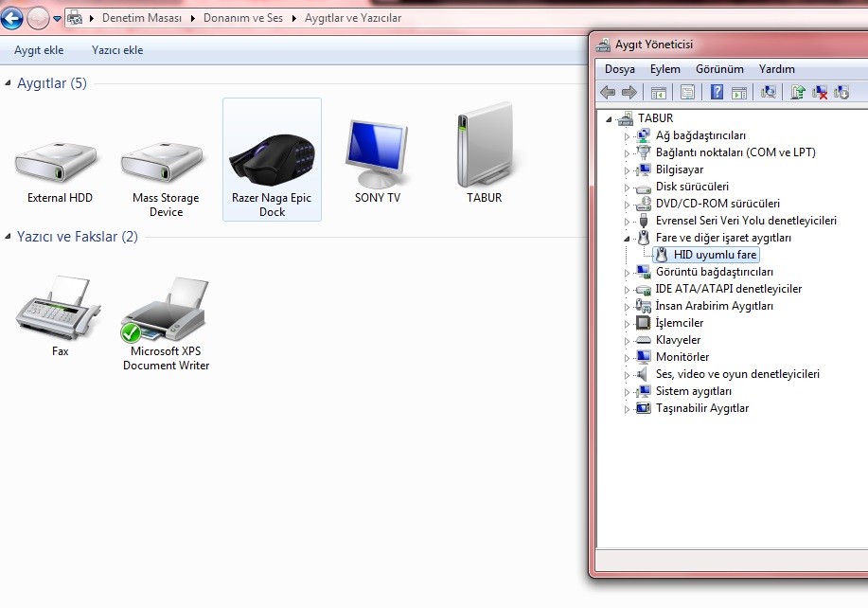Collapse the Aygıtlar (5) group
Screen dimensions: 868x608
[8, 83]
